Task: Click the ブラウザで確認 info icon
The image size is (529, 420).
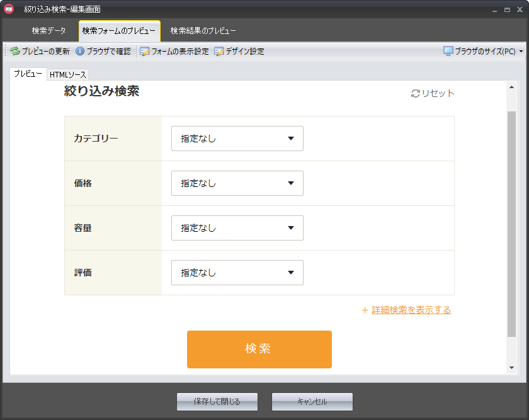Action: [80, 52]
